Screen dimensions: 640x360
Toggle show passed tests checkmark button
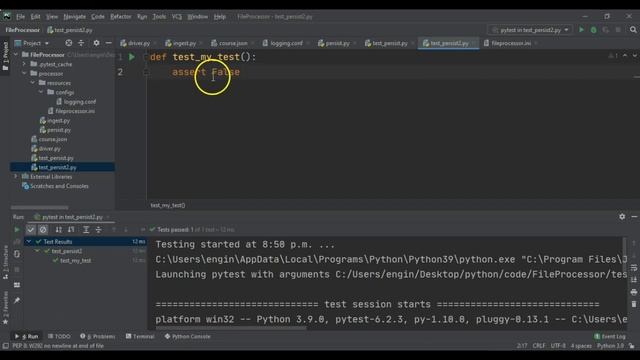pyautogui.click(x=31, y=230)
